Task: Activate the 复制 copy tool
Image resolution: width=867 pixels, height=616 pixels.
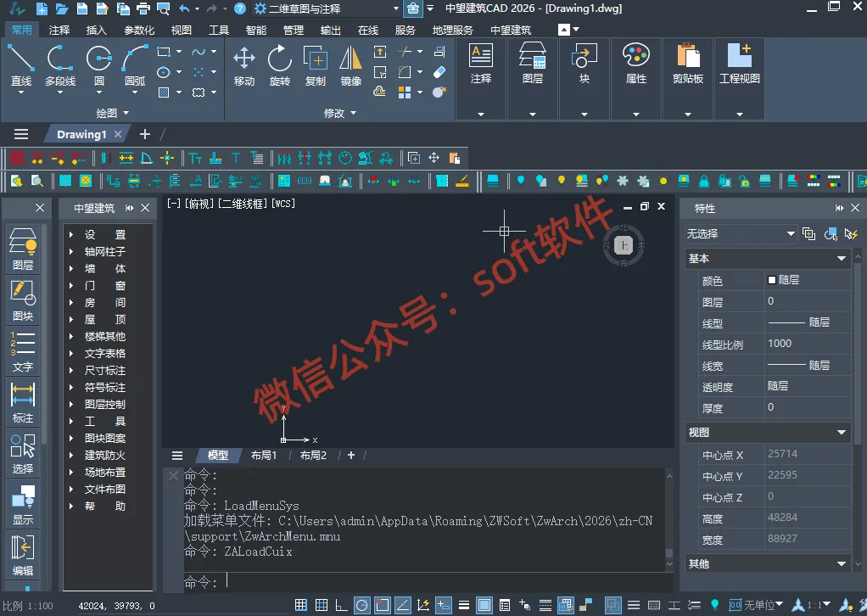Action: tap(316, 65)
